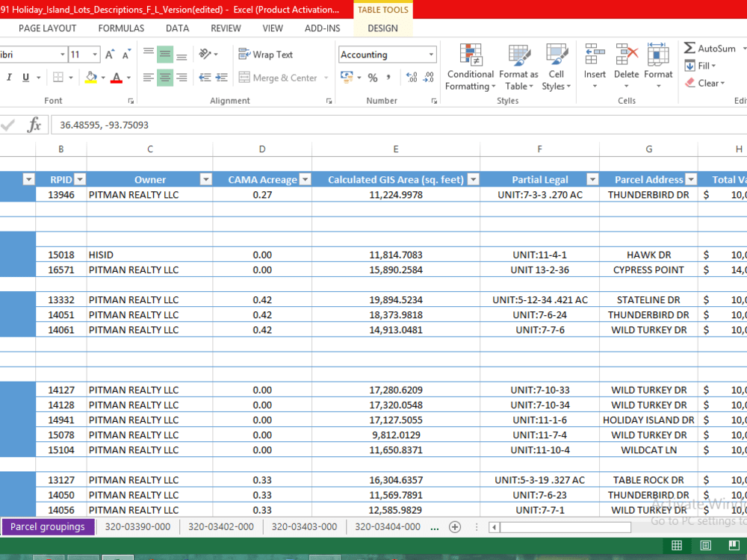Image resolution: width=747 pixels, height=560 pixels.
Task: Click the horizontal scrollbar left arrow
Action: (x=495, y=527)
